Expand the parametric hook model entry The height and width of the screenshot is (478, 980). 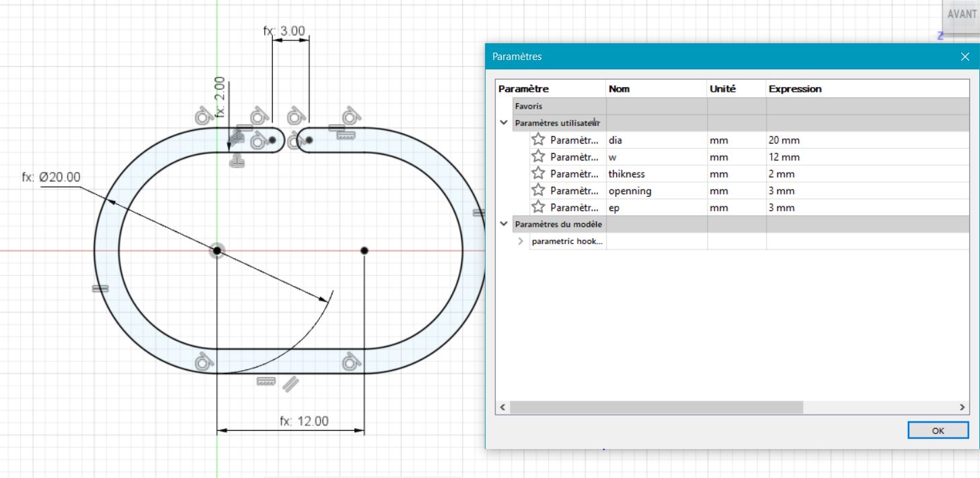521,241
